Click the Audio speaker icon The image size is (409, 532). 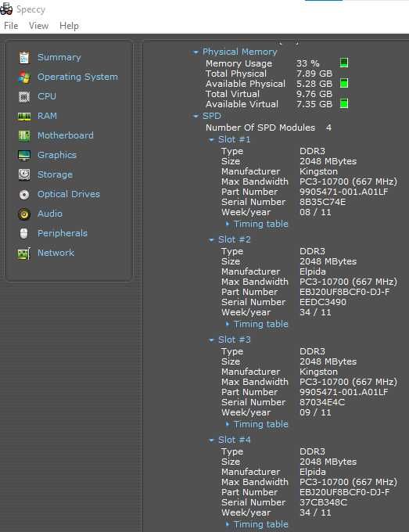(x=24, y=214)
